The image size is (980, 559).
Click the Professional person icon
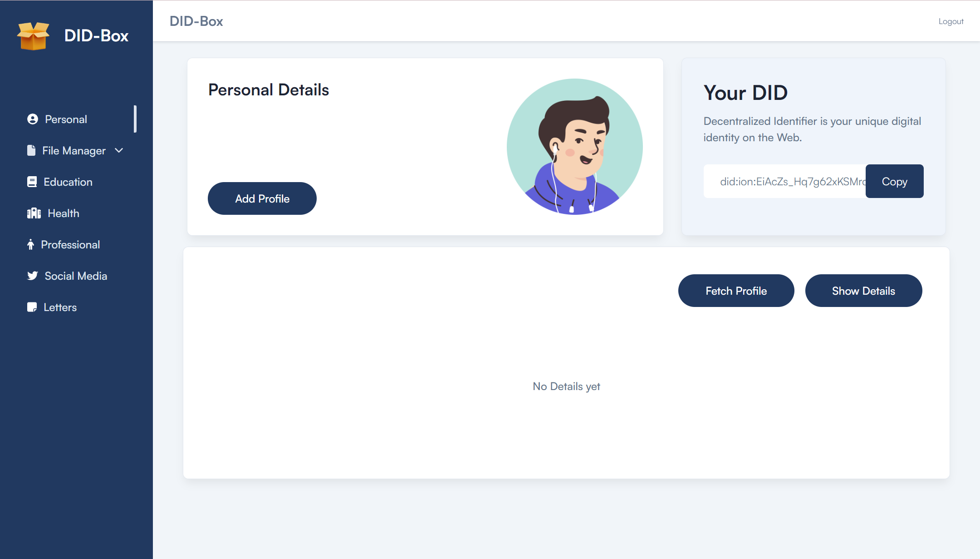pyautogui.click(x=30, y=244)
